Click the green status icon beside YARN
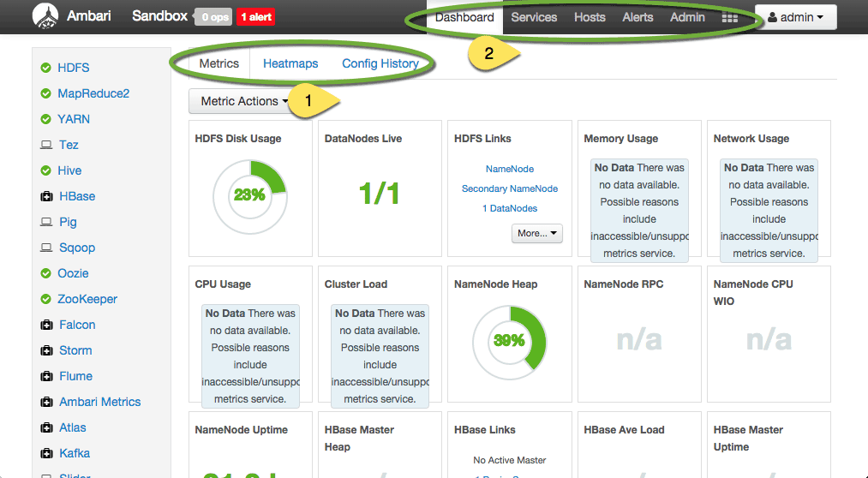The width and height of the screenshot is (868, 478). 46,119
